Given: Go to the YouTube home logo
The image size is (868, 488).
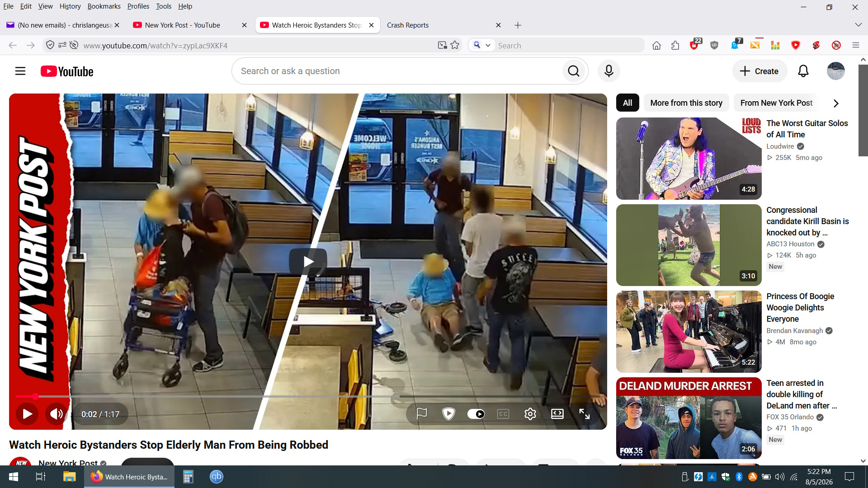Looking at the screenshot, I should [67, 71].
